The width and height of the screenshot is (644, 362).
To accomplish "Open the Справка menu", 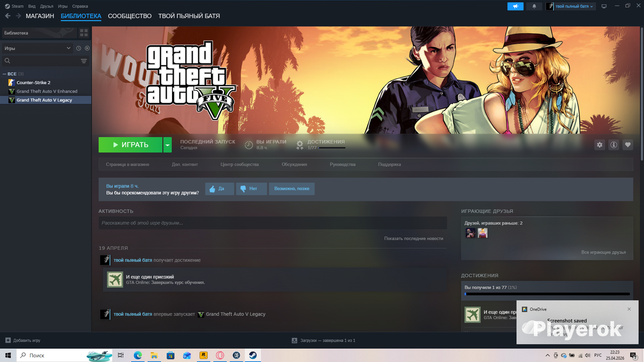I will point(80,6).
